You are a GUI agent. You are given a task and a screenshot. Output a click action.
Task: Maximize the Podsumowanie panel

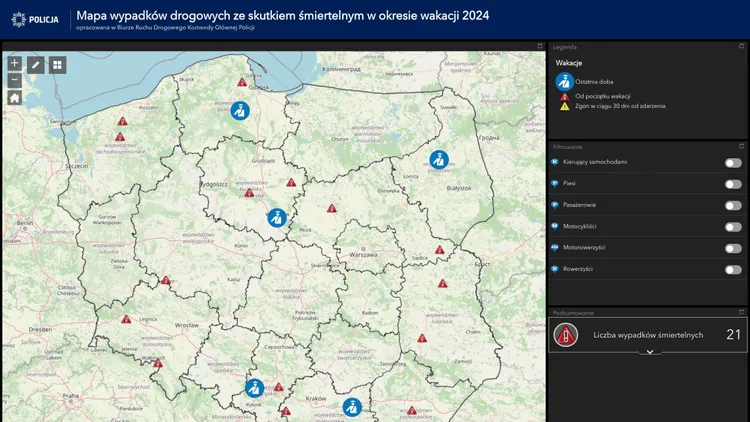coord(741,312)
